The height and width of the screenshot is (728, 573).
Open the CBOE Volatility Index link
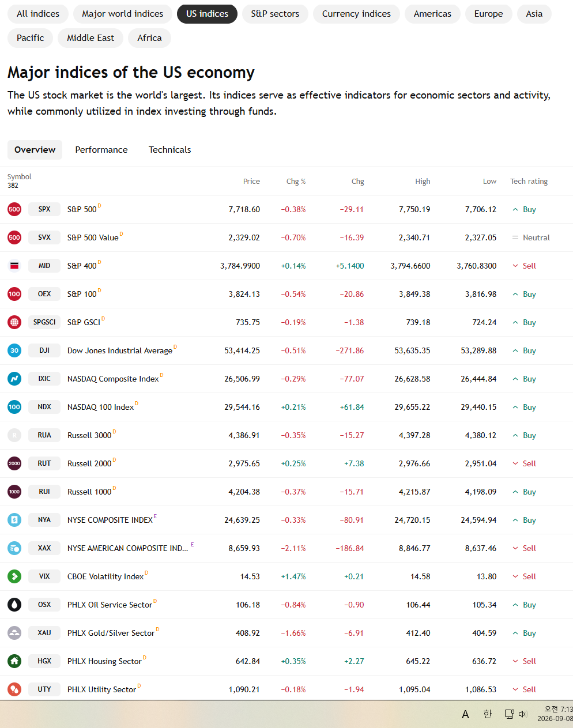pos(105,576)
